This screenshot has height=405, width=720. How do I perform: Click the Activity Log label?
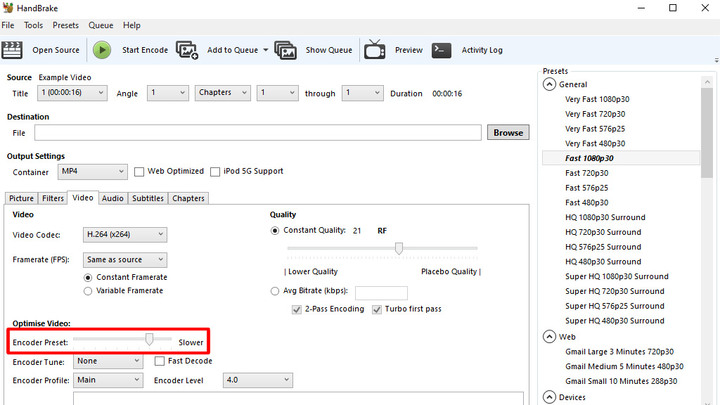coord(482,50)
